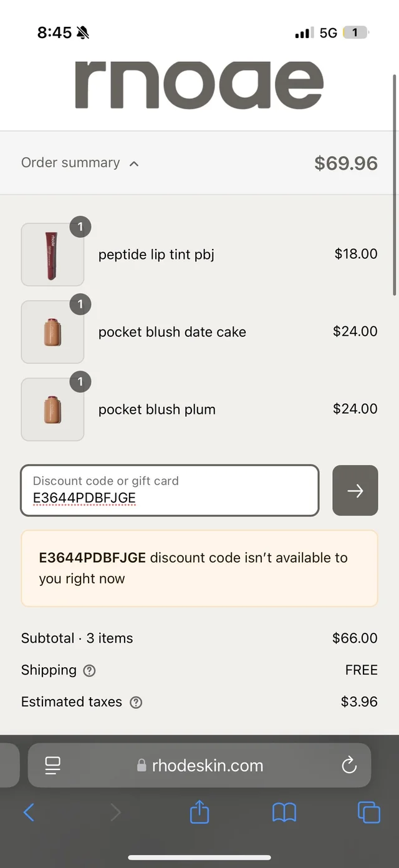Tap the Safari back navigation arrow
Viewport: 399px width, 868px height.
pos(29,812)
